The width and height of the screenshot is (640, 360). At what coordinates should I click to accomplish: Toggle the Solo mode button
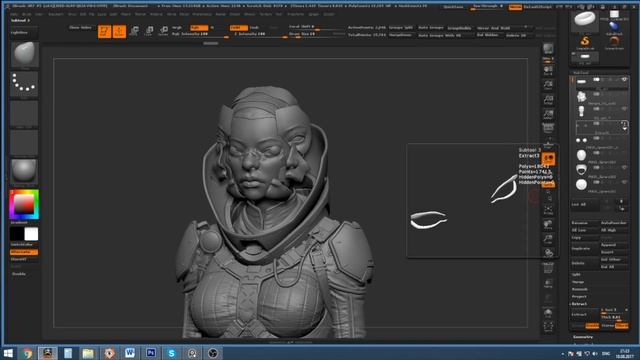click(x=548, y=312)
